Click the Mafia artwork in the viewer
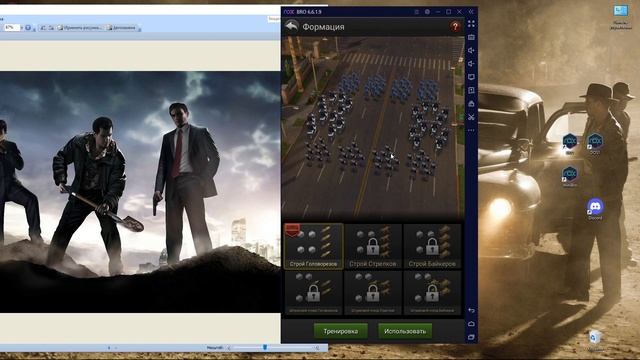Screen dimensions: 640x360 click(x=140, y=192)
